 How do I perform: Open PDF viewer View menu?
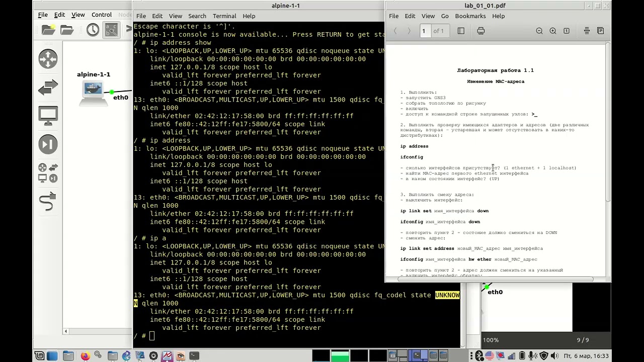pos(428,16)
